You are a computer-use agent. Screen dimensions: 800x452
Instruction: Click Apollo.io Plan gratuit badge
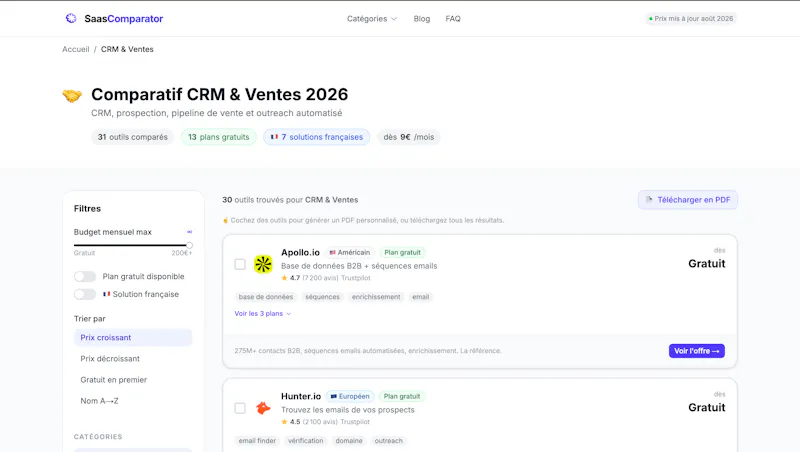tap(403, 253)
